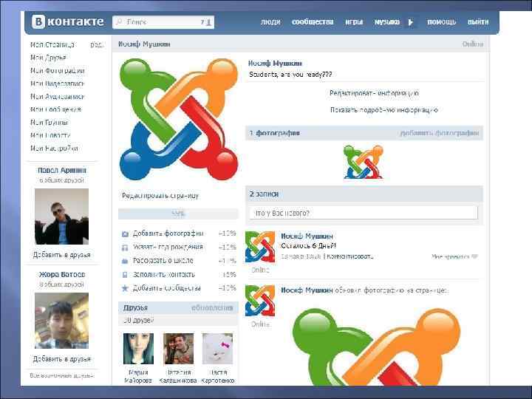Open Мои Фотографии in sidebar
532x399 pixels.
click(x=58, y=71)
